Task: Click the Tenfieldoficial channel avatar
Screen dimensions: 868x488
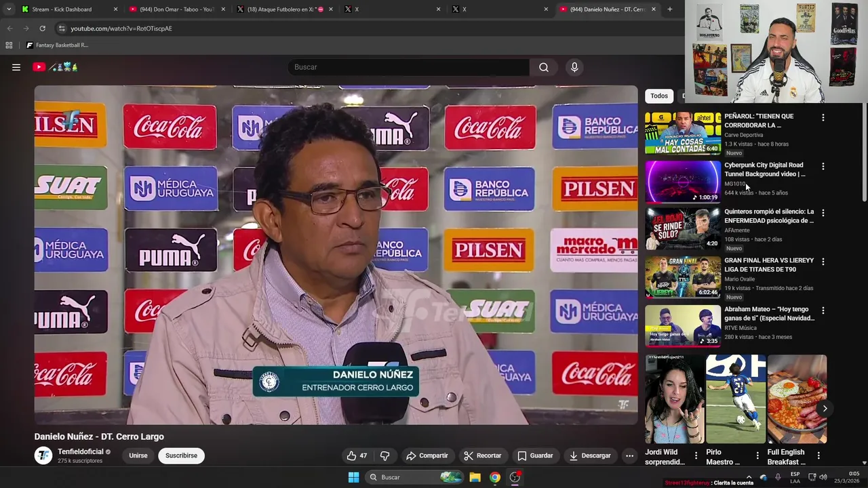Action: (43, 455)
